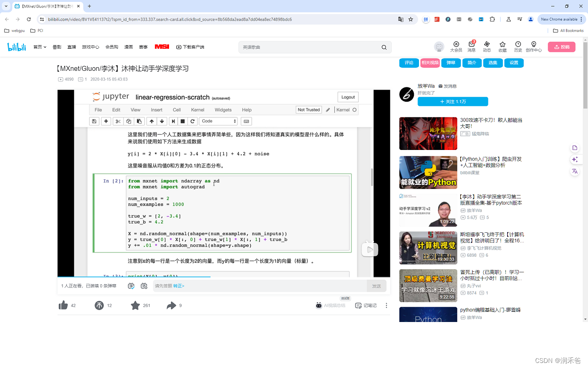Open Chrome tab search dropdown arrow
Viewport: 588px width, 368px height.
click(6, 6)
